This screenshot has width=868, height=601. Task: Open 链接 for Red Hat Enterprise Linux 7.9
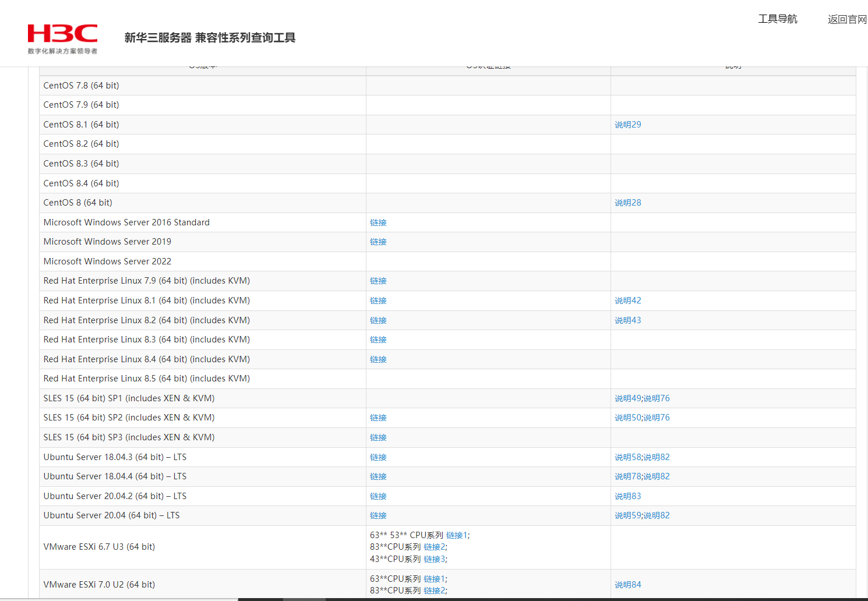coord(378,281)
